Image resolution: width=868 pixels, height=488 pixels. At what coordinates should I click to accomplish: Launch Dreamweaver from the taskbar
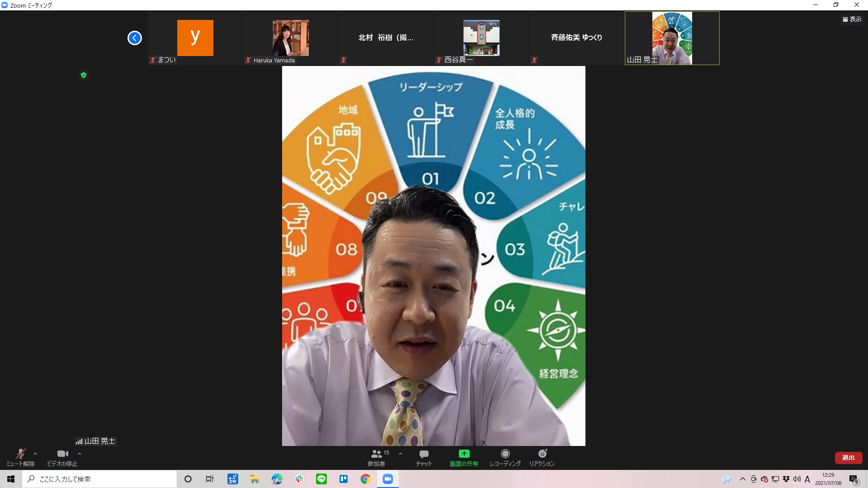click(233, 479)
